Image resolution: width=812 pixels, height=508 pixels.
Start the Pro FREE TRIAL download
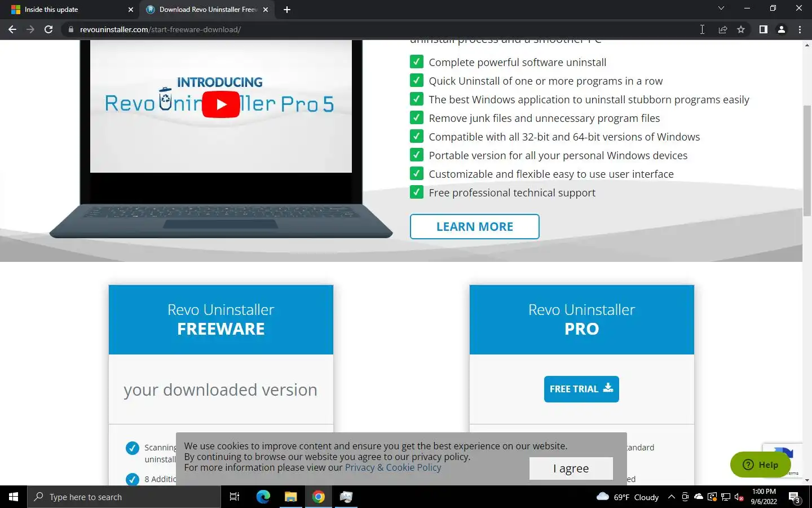(x=581, y=389)
